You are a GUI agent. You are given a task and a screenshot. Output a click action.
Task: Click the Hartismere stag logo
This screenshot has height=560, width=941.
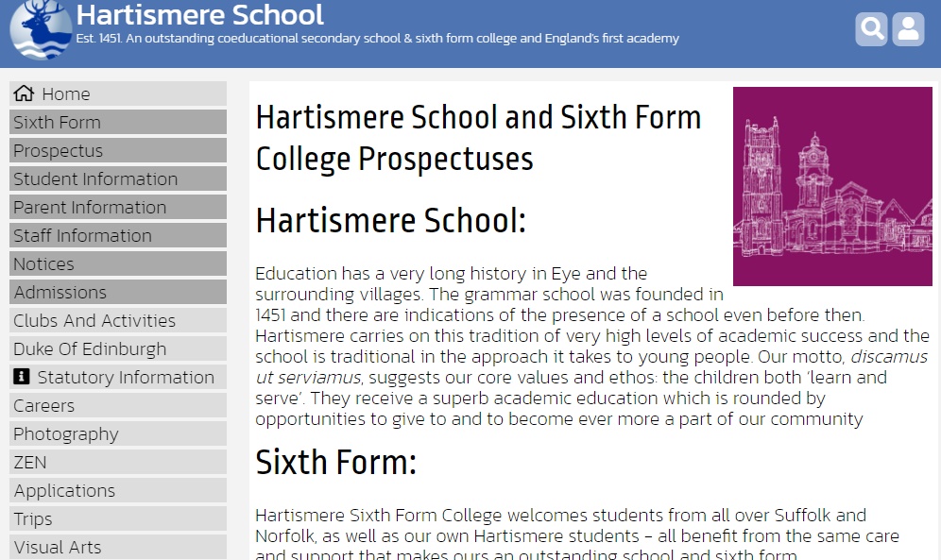coord(41,29)
